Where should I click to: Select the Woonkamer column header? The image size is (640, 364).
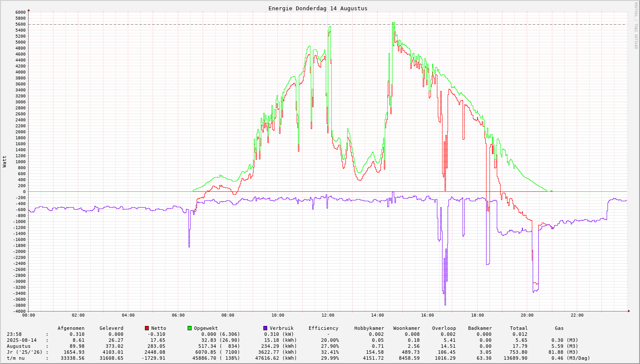click(407, 328)
